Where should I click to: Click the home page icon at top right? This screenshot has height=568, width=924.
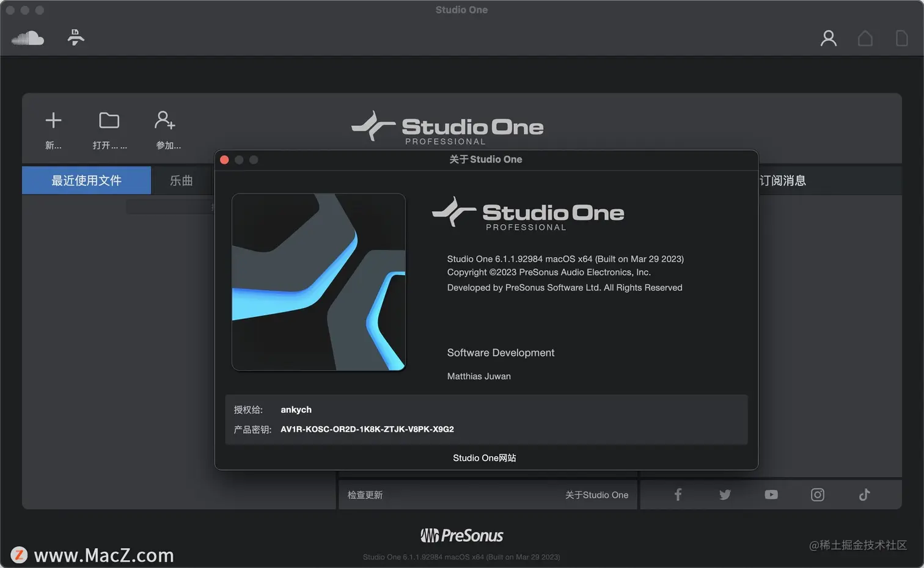point(865,38)
